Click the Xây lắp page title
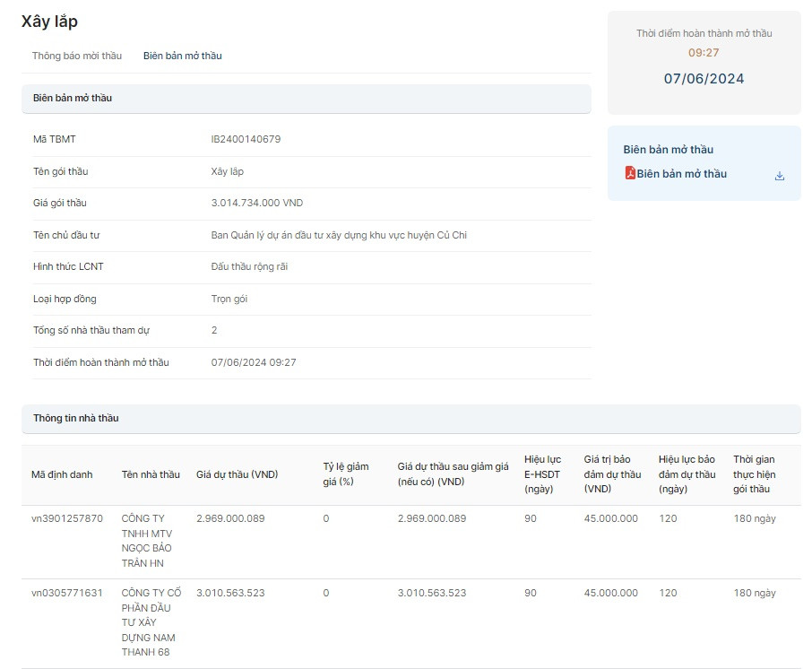The image size is (812, 669). (x=49, y=22)
